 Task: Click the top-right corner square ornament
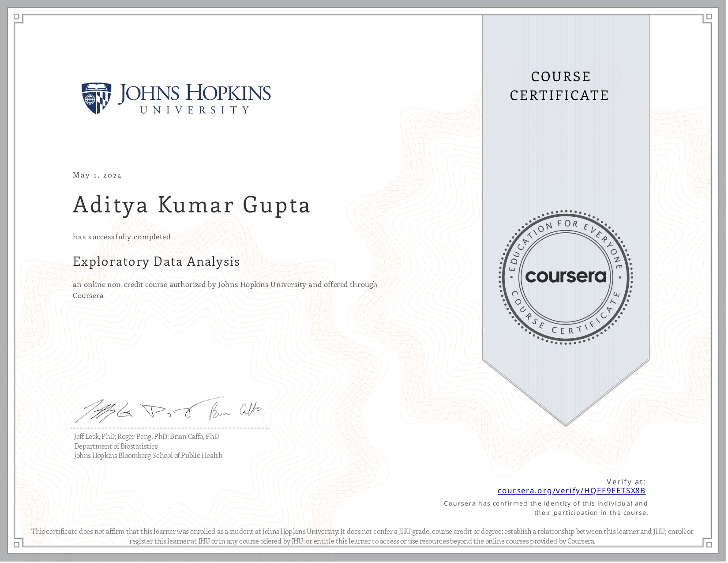click(709, 17)
